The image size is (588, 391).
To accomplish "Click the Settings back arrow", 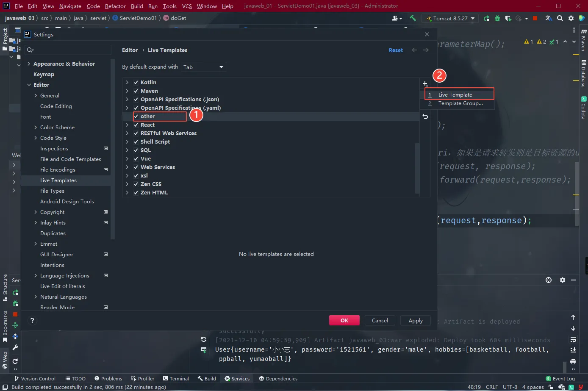I will click(x=414, y=50).
